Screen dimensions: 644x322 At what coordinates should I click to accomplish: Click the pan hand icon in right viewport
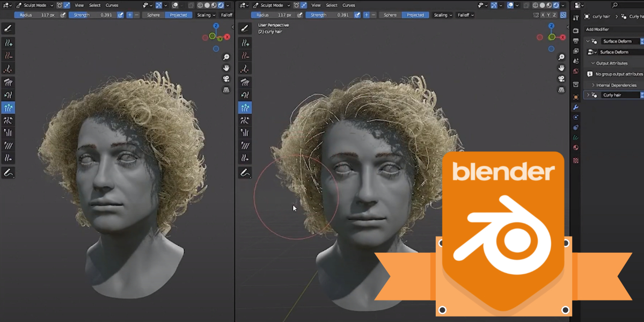[x=561, y=68]
